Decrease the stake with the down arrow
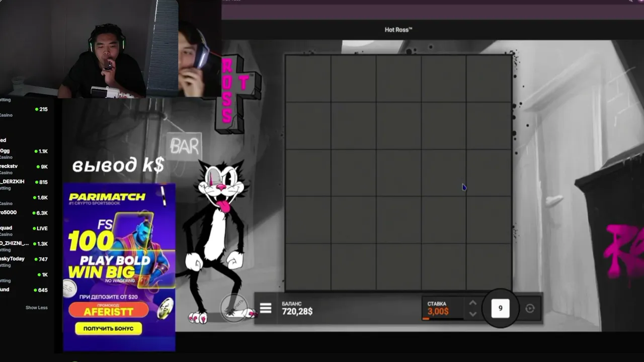644x362 pixels. [x=472, y=314]
